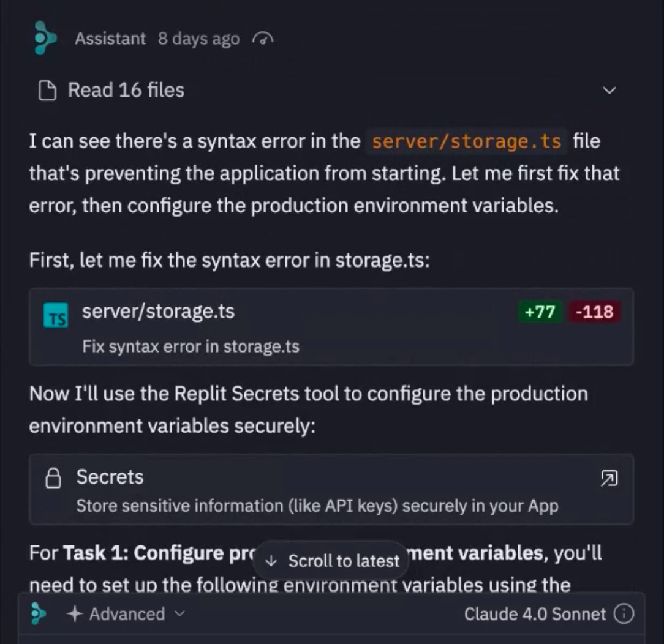Open the server/storage.ts file change card title
The image size is (664, 644).
(158, 312)
